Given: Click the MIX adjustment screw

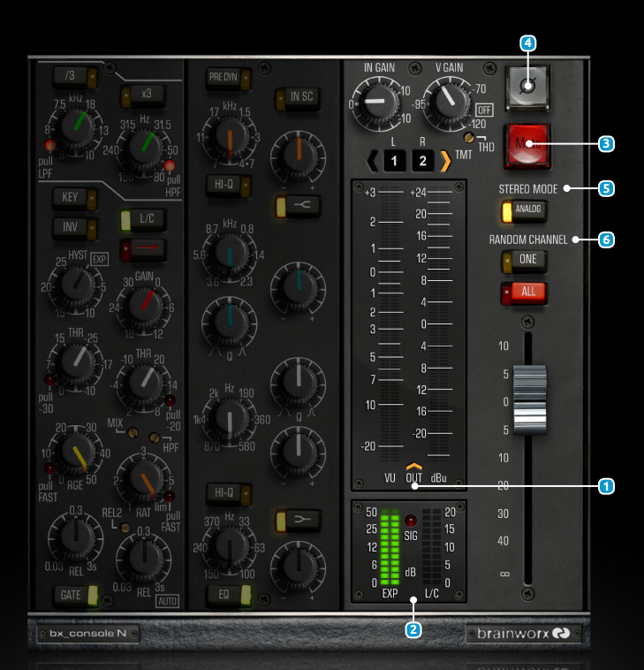Looking at the screenshot, I should [133, 433].
